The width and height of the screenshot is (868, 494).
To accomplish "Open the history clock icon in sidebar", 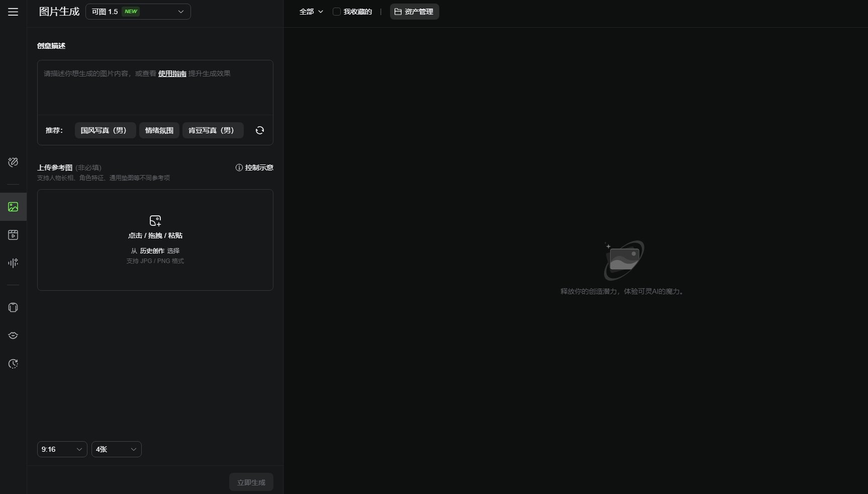I will [13, 364].
